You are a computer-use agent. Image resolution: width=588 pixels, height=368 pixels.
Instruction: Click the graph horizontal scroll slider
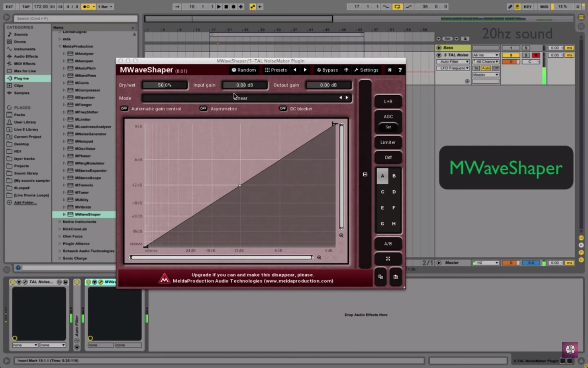click(x=221, y=258)
